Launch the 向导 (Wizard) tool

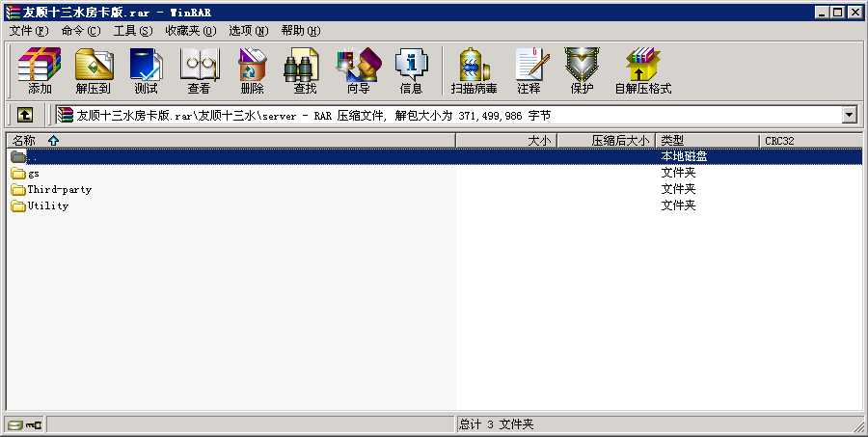pyautogui.click(x=358, y=70)
